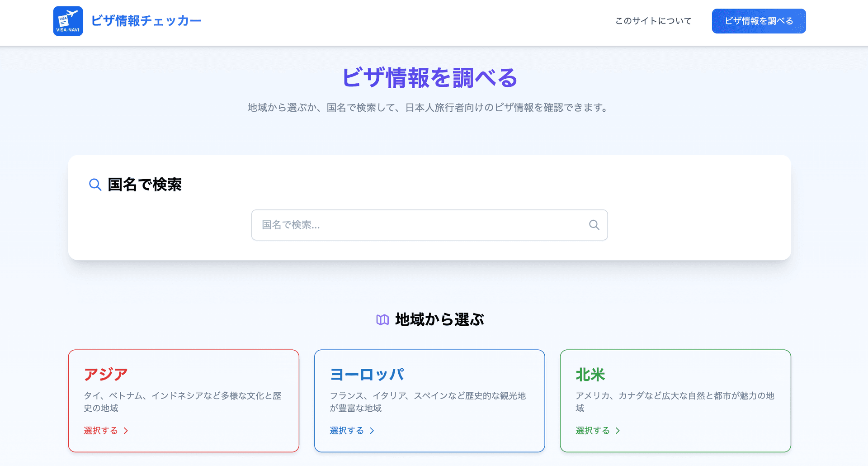Select ヨーロッパ with 選択する link
The height and width of the screenshot is (466, 868).
(346, 431)
